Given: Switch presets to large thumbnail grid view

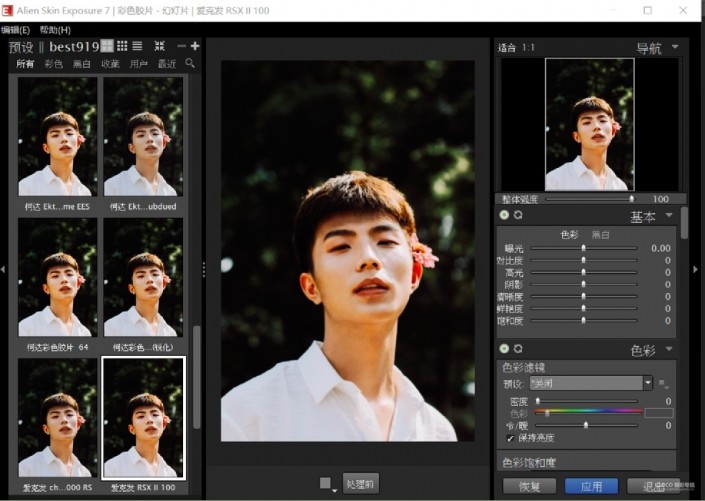Looking at the screenshot, I should (107, 46).
